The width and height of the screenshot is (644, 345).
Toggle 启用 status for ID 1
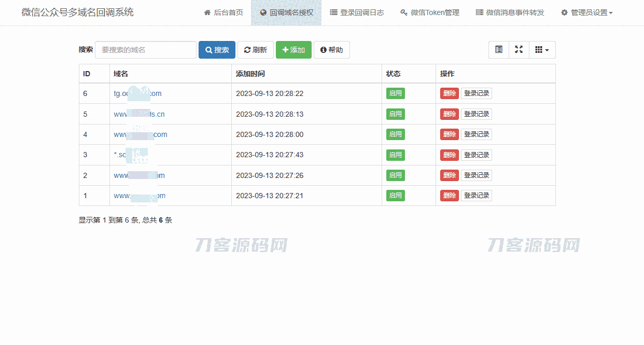pos(395,196)
